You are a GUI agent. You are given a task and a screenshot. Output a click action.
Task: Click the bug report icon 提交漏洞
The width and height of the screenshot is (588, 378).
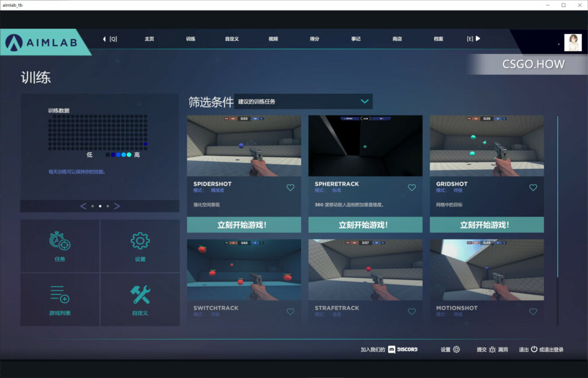[492, 349]
